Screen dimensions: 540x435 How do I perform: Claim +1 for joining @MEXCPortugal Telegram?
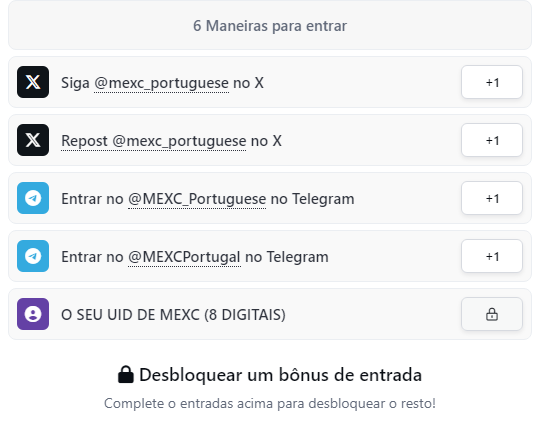point(492,256)
